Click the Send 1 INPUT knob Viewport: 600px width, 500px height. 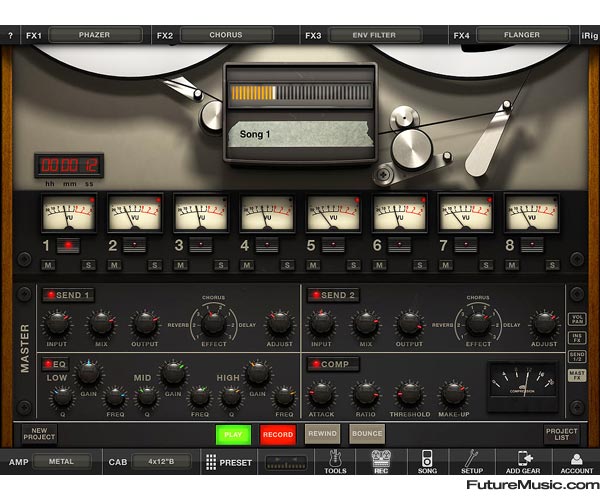57,324
